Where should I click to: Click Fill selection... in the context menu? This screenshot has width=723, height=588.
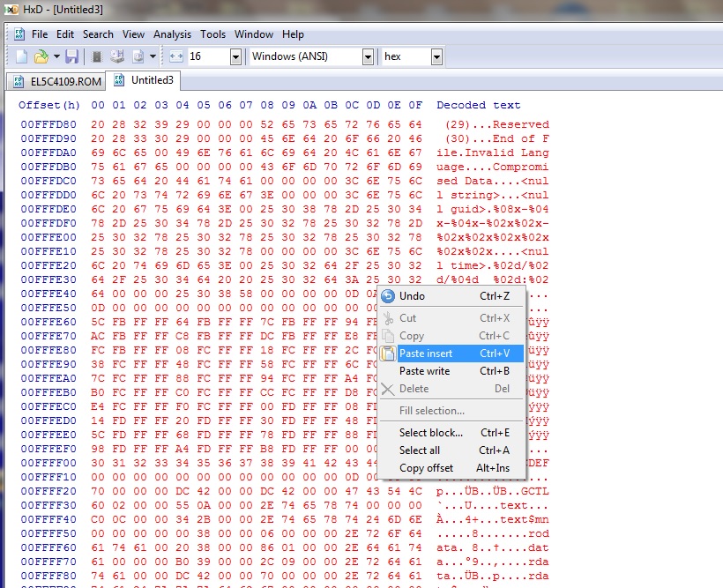pos(451,411)
